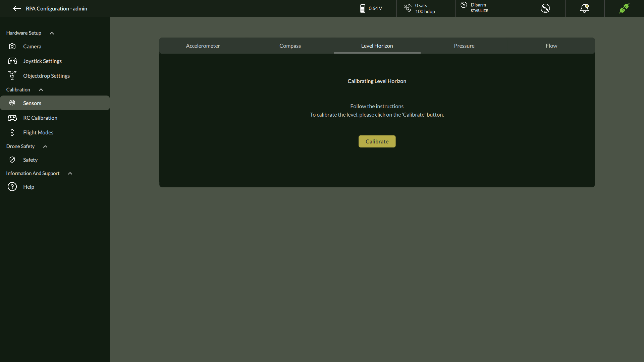Click the Help question mark icon
The width and height of the screenshot is (644, 362).
point(12,187)
